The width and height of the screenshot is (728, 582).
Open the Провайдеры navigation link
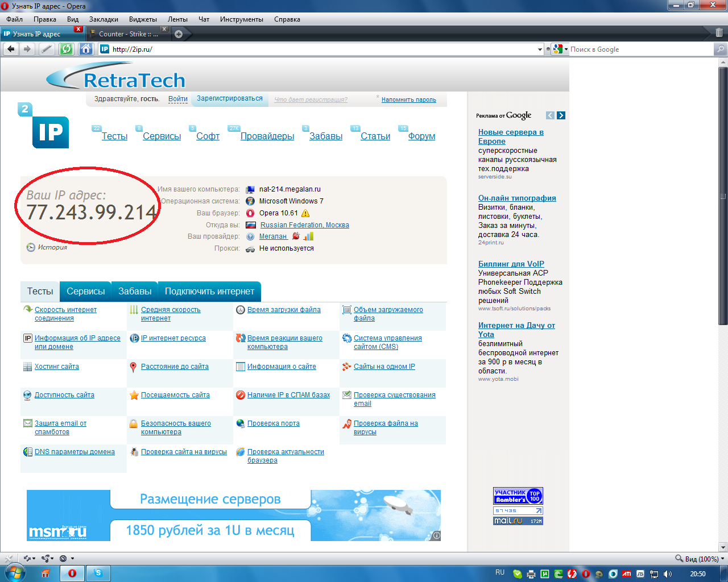click(267, 136)
